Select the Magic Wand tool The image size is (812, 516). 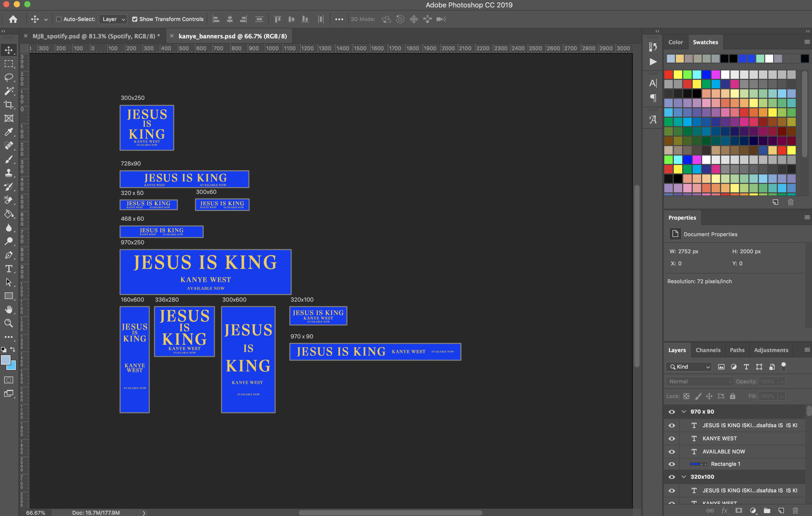9,91
